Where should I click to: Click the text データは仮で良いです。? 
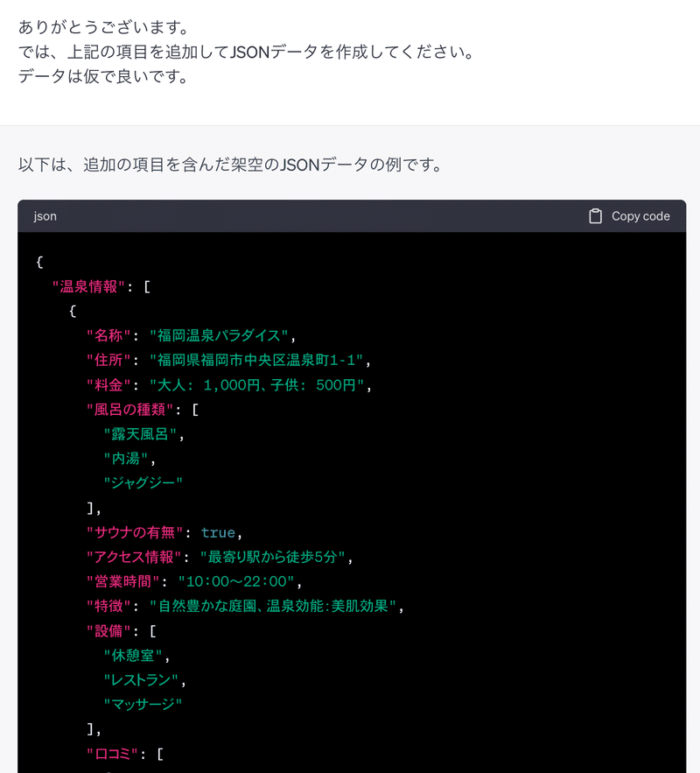[x=104, y=76]
